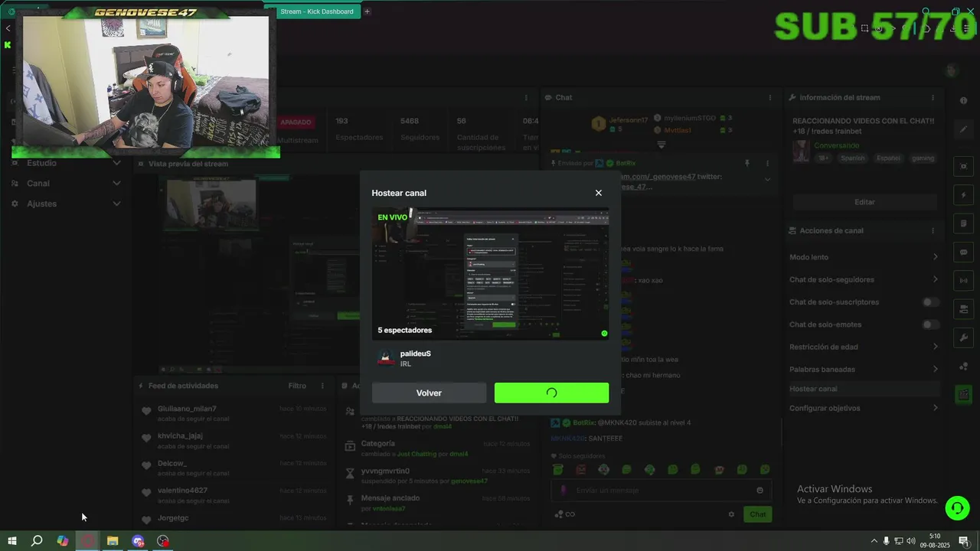Open Chat panel options menu
The width and height of the screenshot is (980, 551).
pos(770,97)
